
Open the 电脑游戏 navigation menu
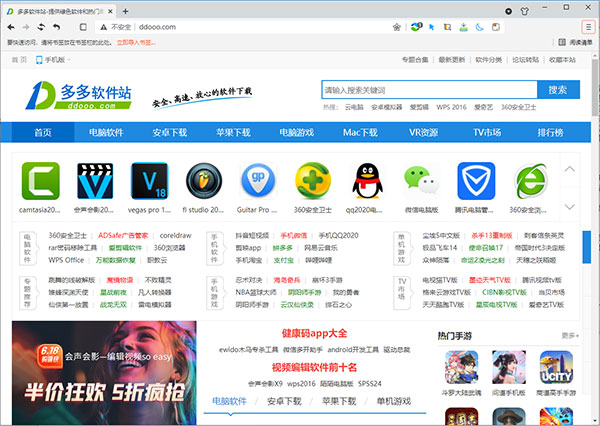(297, 132)
